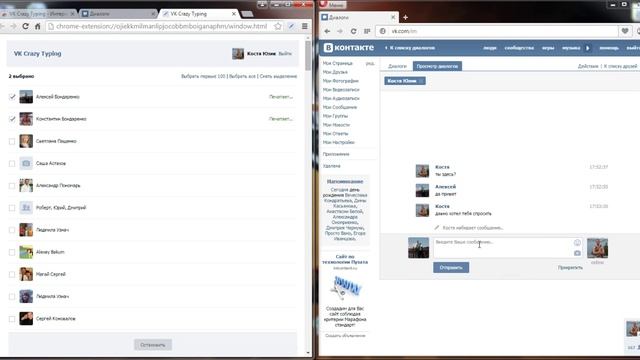Viewport: 640px width, 360px height.
Task: Go forward in the Opera window
Action: pos(340,31)
